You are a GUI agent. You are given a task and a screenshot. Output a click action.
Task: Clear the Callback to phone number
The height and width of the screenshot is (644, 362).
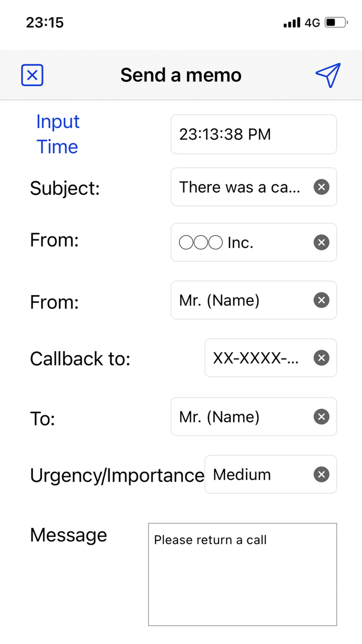click(321, 358)
